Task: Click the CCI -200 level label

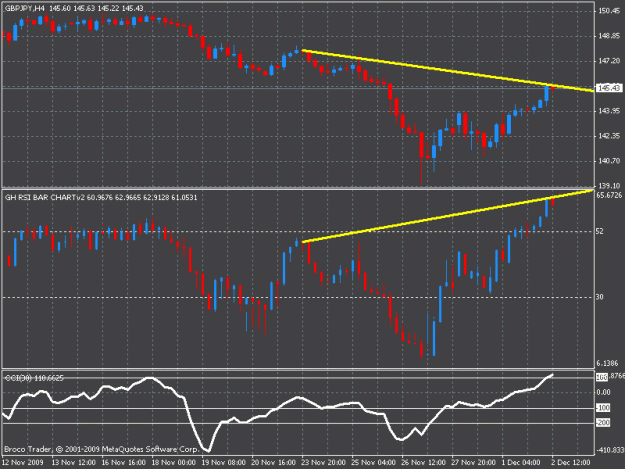Action: tap(603, 422)
